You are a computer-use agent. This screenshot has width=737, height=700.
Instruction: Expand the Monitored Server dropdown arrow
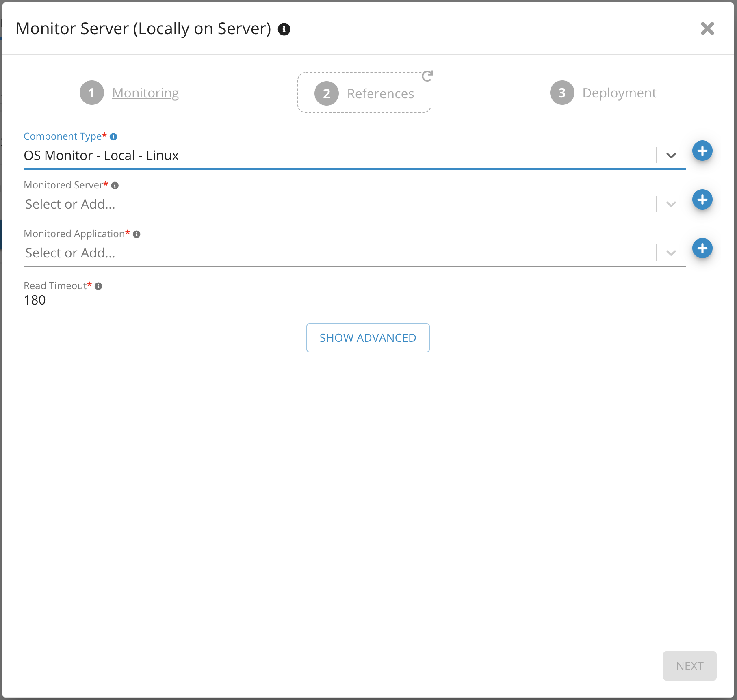point(671,204)
